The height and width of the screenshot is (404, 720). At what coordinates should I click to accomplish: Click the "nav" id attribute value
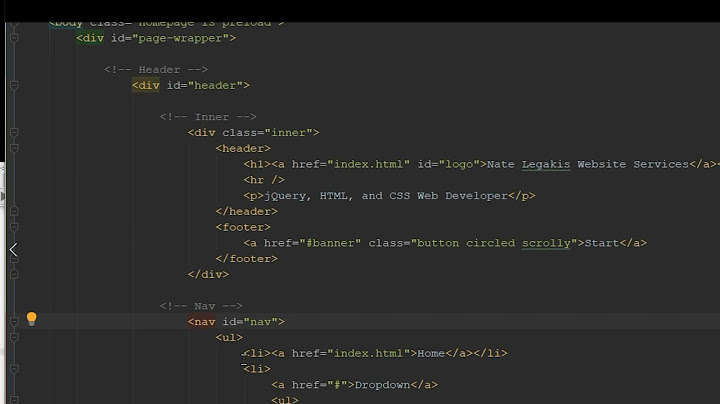260,322
